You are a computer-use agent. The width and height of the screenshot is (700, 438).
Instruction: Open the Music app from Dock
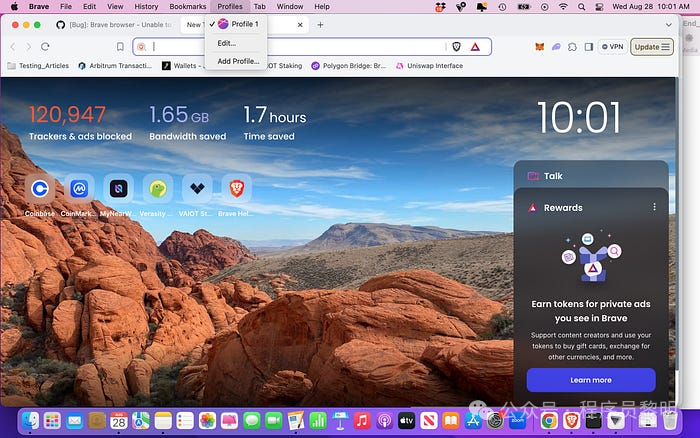pos(362,421)
